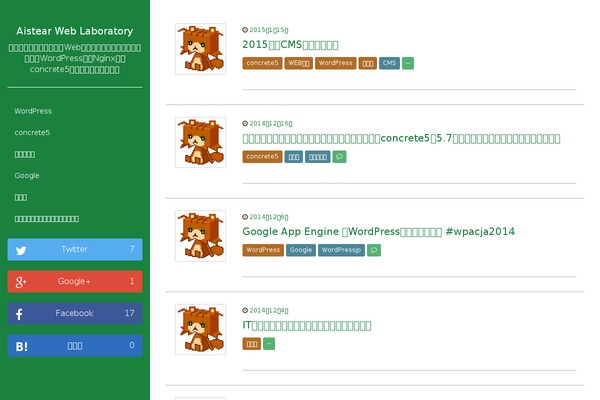Select WordPress tag on the Google App Engine post
The width and height of the screenshot is (600, 400).
pyautogui.click(x=263, y=250)
